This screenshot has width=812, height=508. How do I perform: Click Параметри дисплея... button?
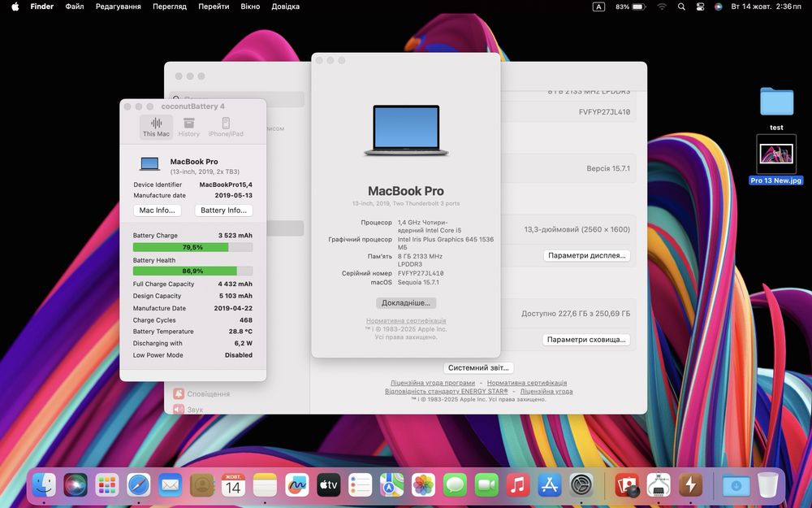tap(587, 255)
